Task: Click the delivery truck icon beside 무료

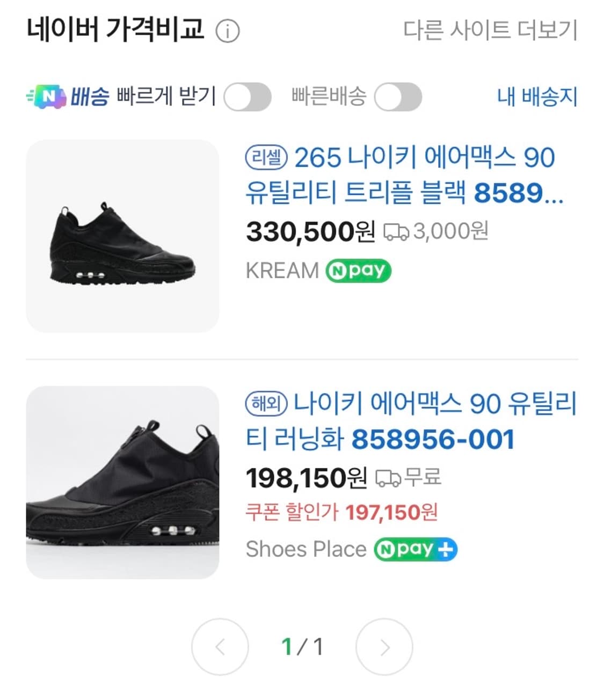Action: (x=388, y=478)
